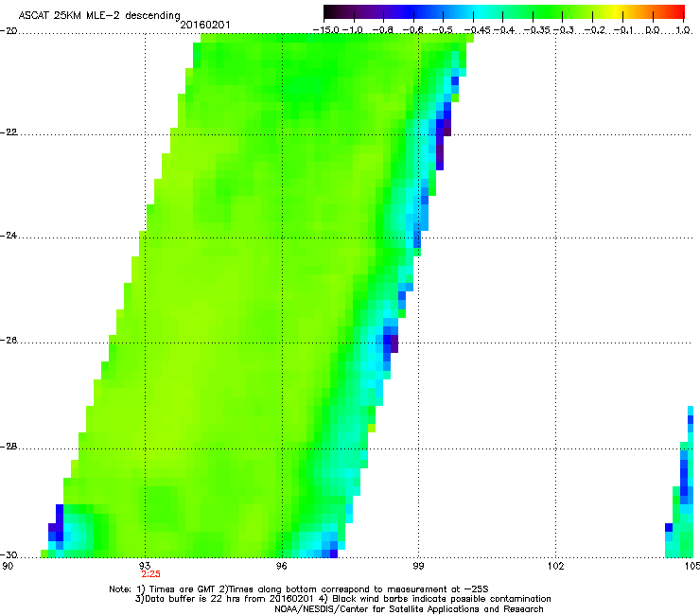700x615 pixels.
Task: Click the color bar label -1.0
Action: point(353,30)
